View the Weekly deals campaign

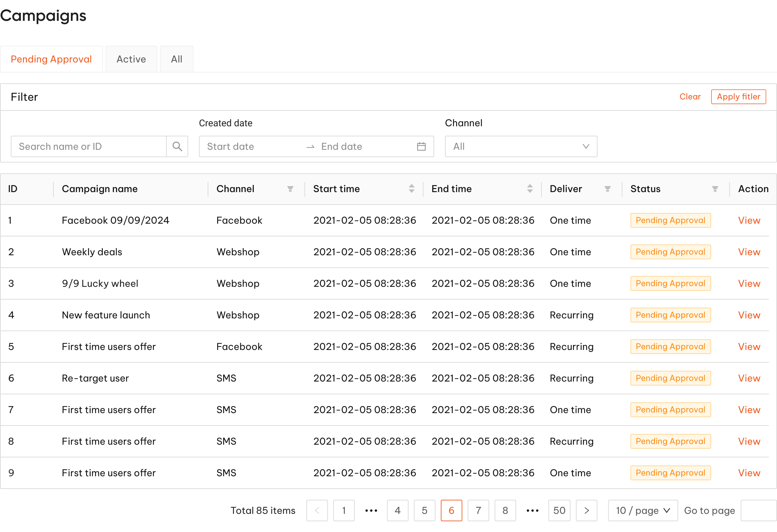[749, 252]
